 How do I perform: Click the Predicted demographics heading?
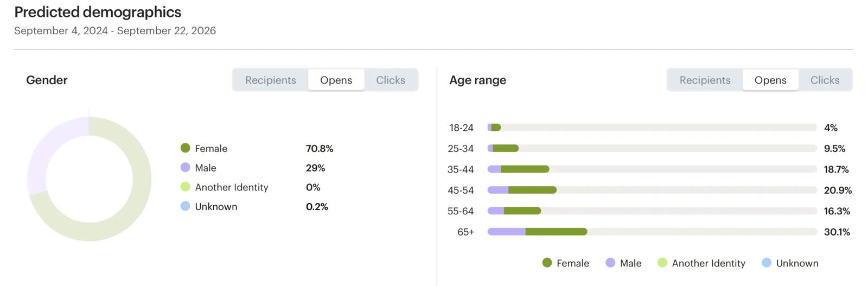tap(98, 12)
